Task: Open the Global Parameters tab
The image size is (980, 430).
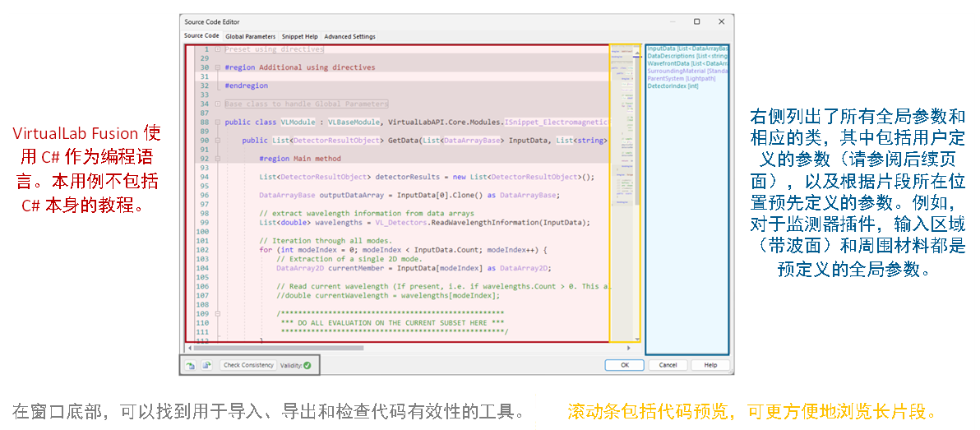Action: click(x=250, y=37)
